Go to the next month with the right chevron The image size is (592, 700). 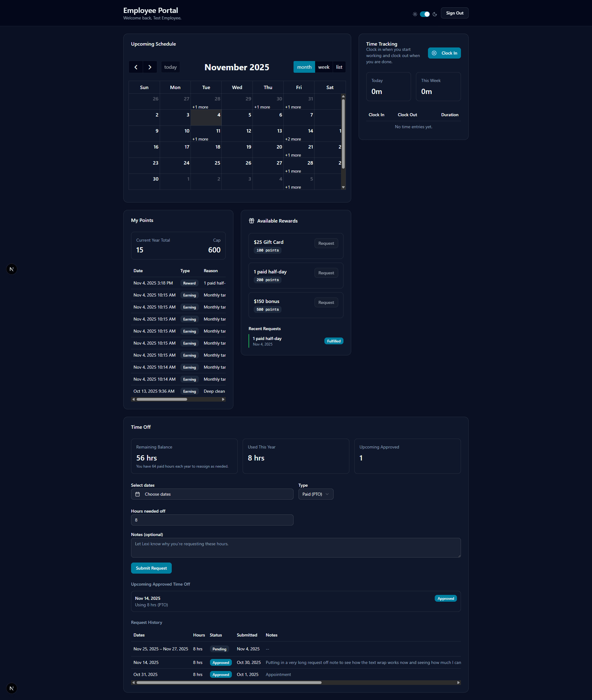point(150,67)
